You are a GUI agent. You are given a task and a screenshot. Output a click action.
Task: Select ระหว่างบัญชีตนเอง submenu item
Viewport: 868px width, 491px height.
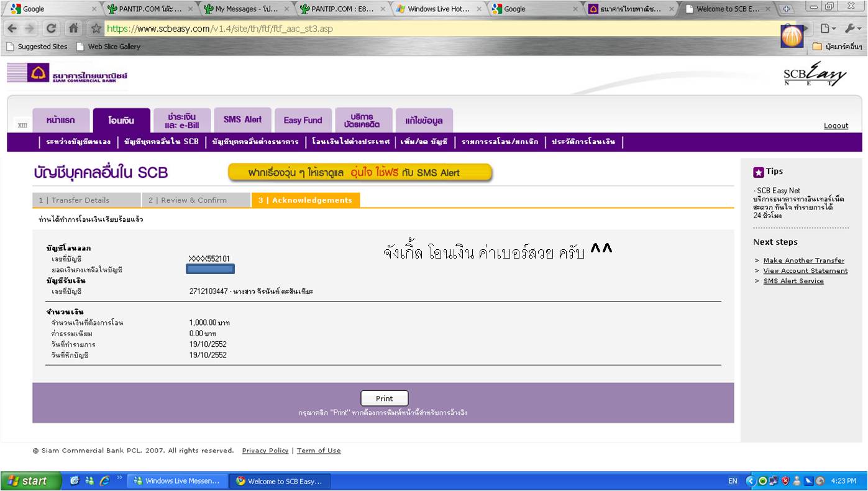point(78,142)
